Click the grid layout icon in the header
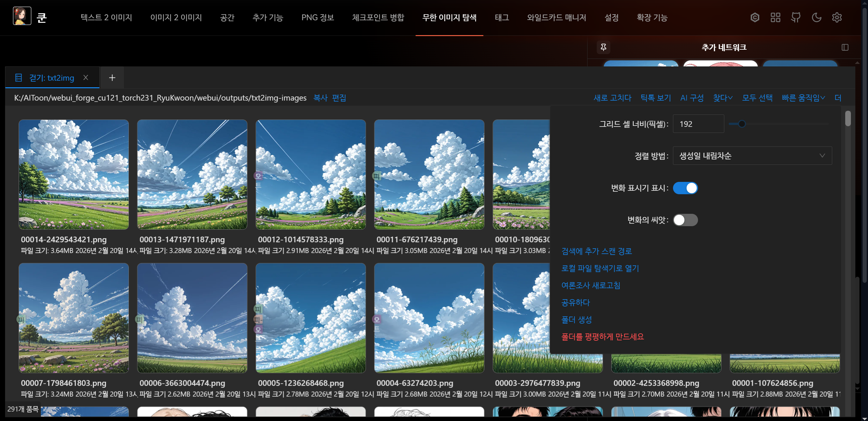868x421 pixels. coord(775,17)
